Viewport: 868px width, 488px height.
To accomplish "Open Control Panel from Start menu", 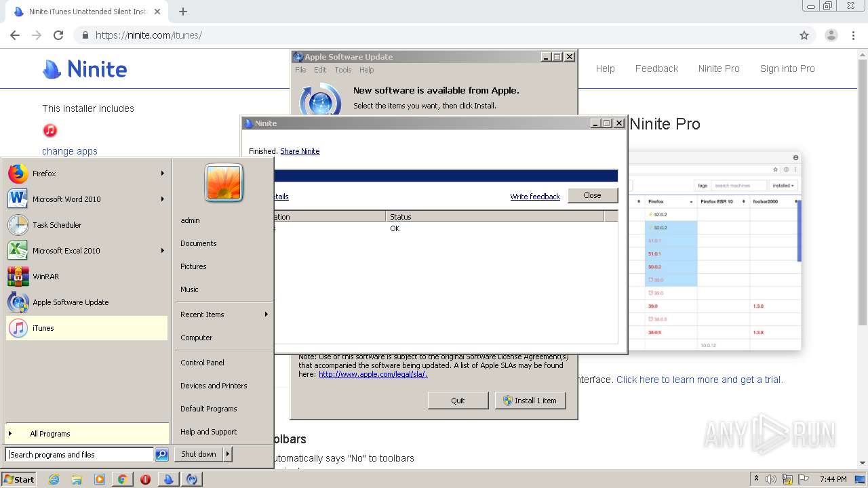I will [x=202, y=363].
